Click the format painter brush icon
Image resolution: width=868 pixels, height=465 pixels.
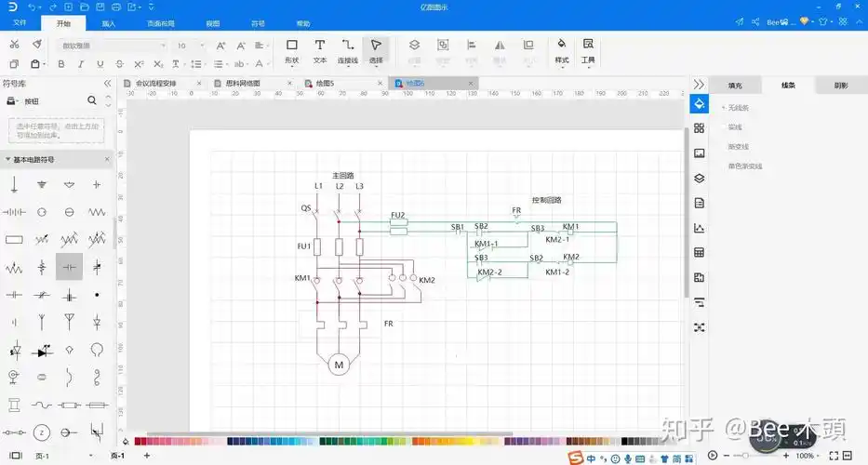coord(36,45)
